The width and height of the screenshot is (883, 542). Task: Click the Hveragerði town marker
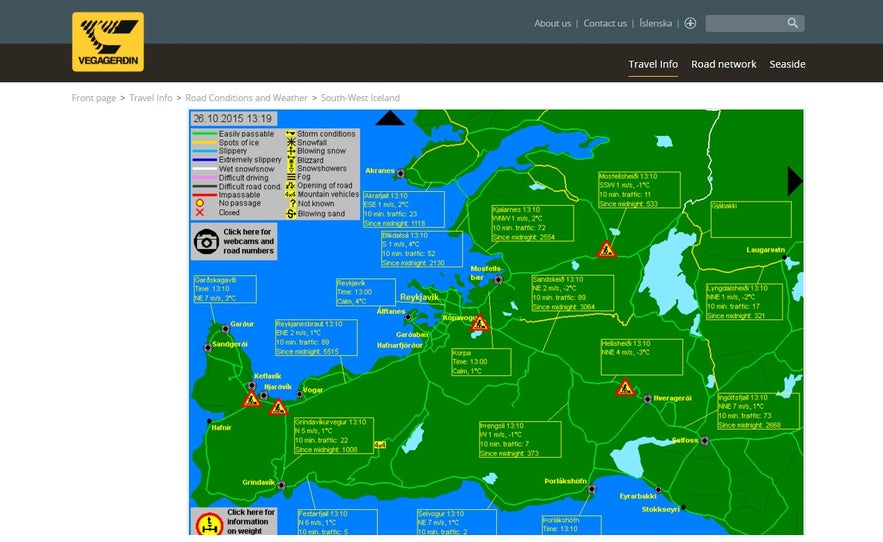(x=648, y=399)
